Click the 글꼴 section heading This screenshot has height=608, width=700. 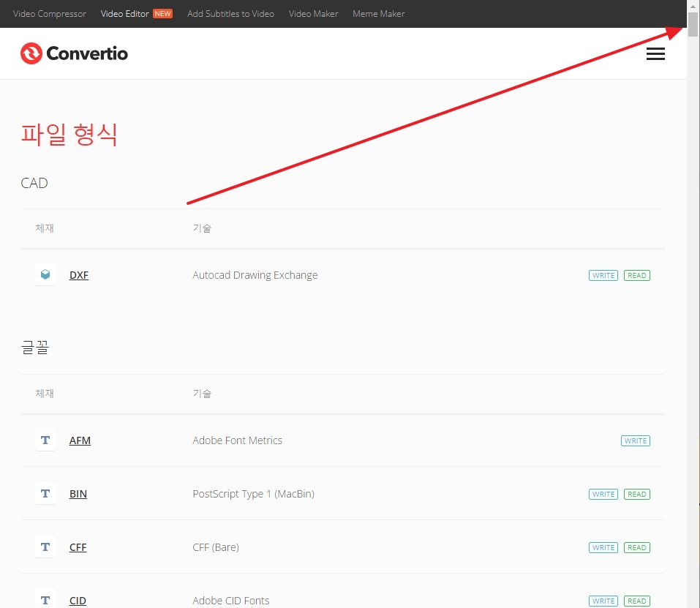35,348
